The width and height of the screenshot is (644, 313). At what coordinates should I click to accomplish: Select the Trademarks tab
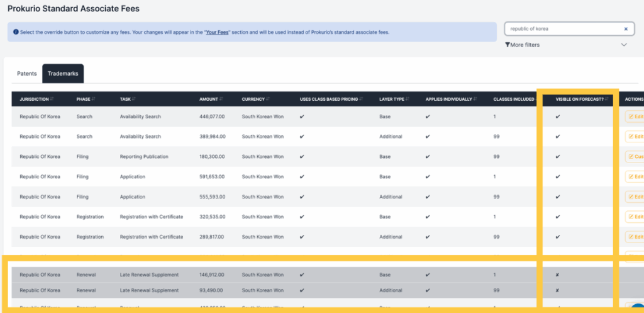63,74
